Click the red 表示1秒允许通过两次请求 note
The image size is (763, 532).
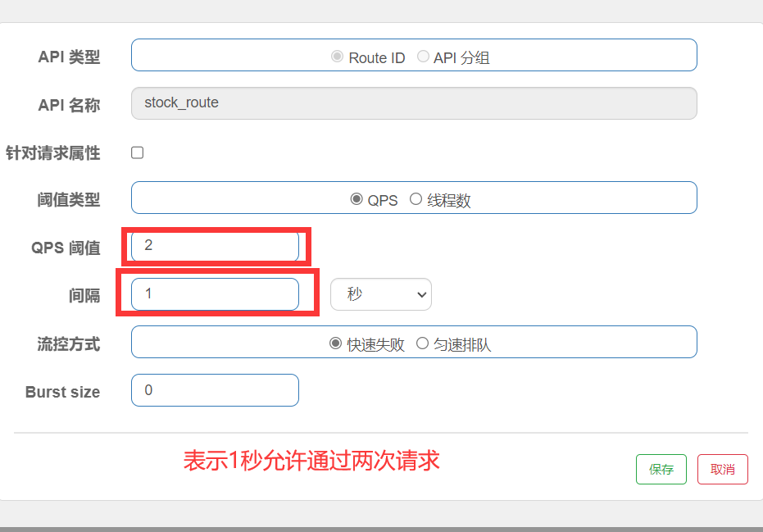[311, 460]
